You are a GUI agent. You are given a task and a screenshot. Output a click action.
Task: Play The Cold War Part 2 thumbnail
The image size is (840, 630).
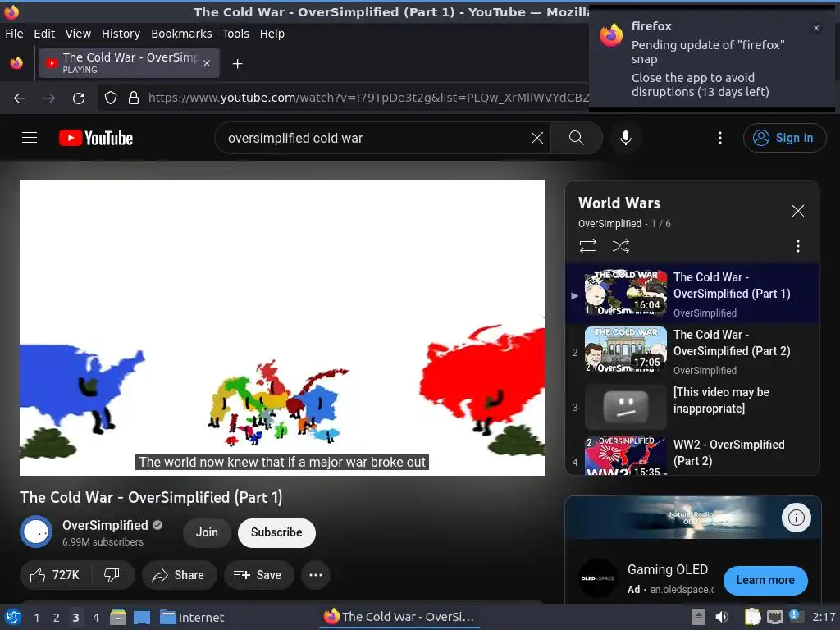point(626,349)
